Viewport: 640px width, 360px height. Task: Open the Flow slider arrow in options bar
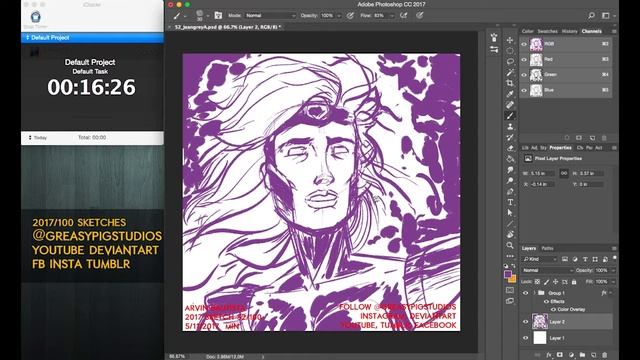tap(391, 16)
